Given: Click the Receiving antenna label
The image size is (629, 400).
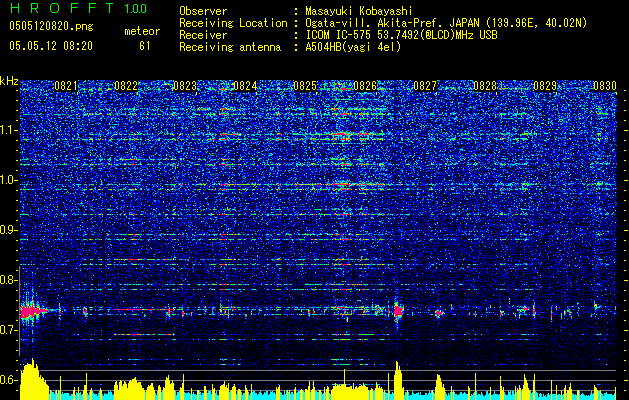Looking at the screenshot, I should [230, 47].
